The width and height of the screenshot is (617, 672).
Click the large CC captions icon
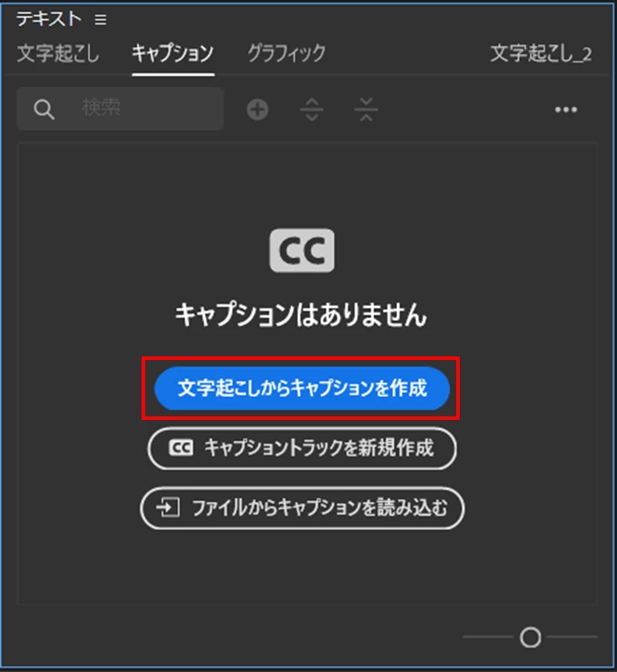[x=302, y=250]
